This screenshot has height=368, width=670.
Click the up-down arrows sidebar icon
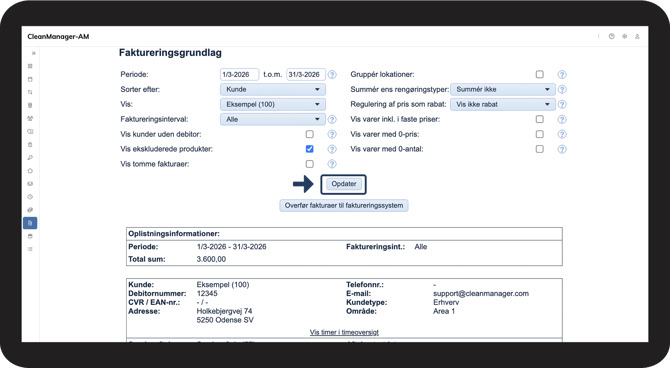point(30,92)
